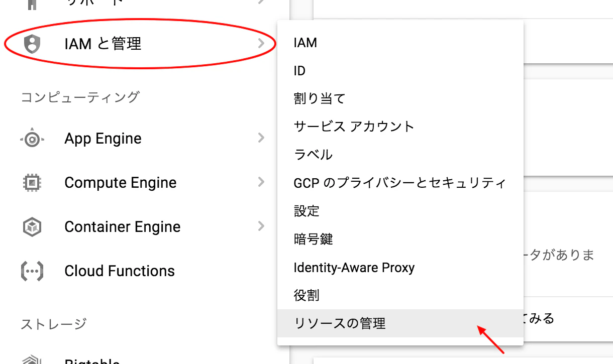
Task: Open the IAM submenu entry
Action: pos(305,42)
